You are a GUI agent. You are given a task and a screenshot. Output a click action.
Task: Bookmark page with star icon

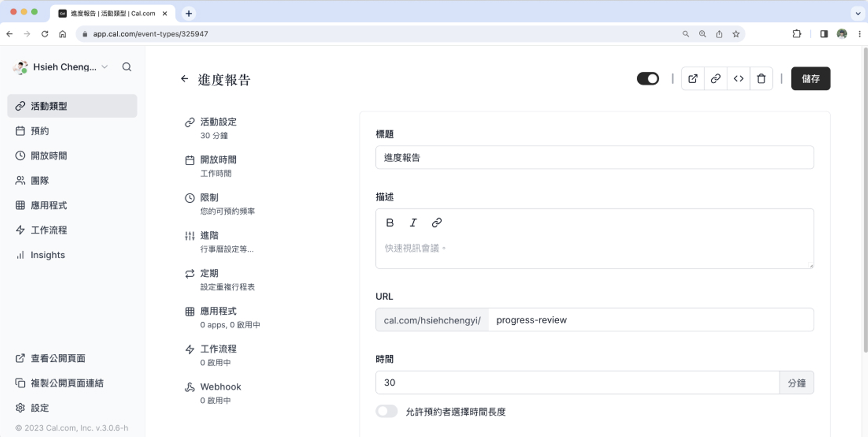(736, 34)
